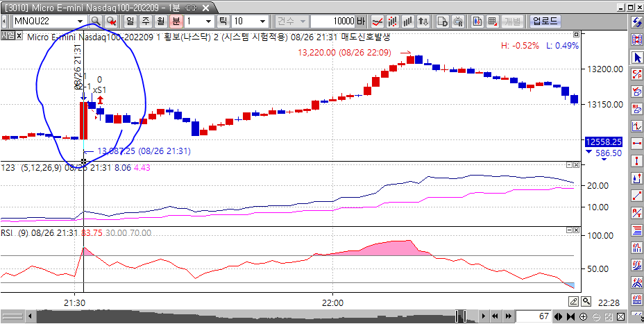This screenshot has height=324, width=644.
Task: Click the magnifier icon beside the time axis
Action: (x=586, y=301)
